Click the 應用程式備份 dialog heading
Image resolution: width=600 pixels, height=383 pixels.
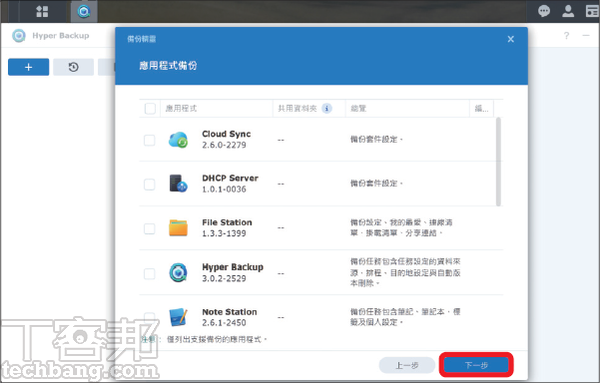click(x=168, y=66)
